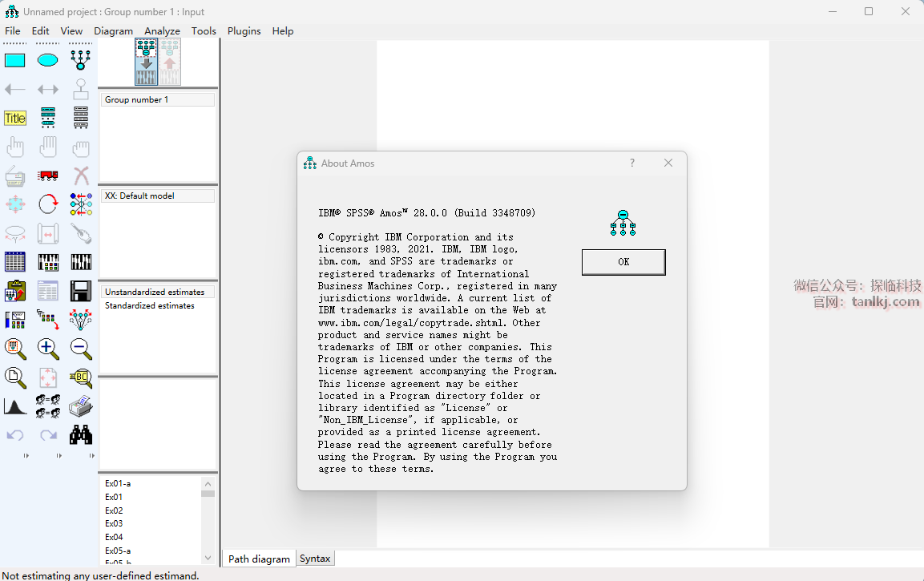Screen dimensions: 924x581
Task: Select XX: Default model entry
Action: point(158,196)
